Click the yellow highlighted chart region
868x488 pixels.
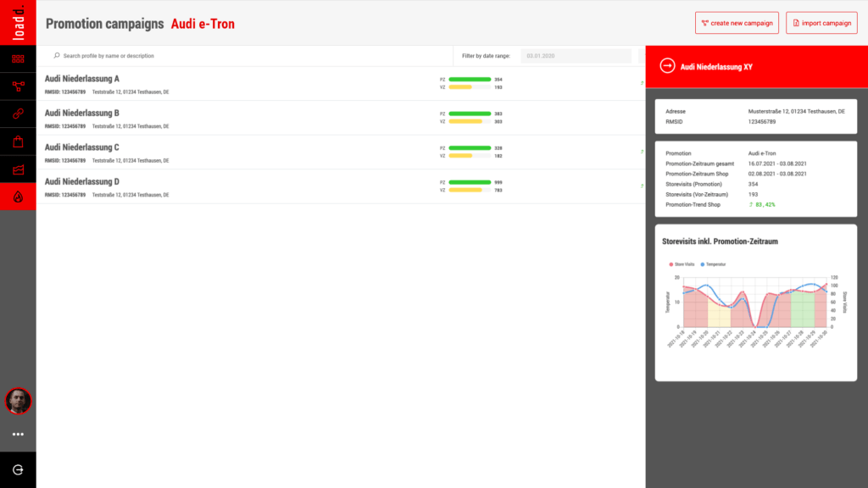719,313
